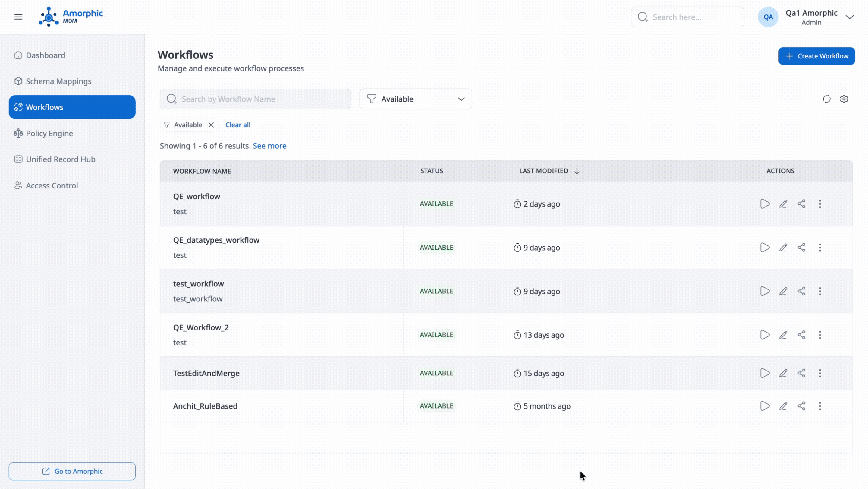Open the QE_datatypes_workflow name
The width and height of the screenshot is (868, 489).
(216, 240)
